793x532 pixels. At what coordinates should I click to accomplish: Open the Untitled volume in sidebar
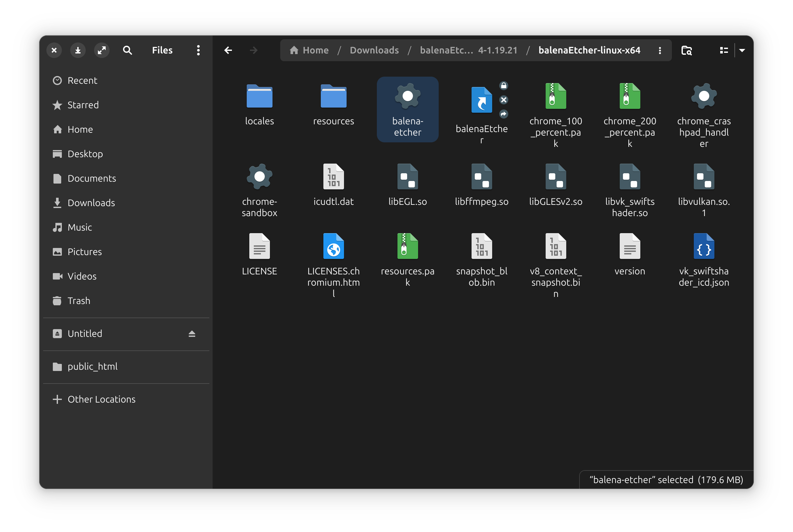[126, 334]
